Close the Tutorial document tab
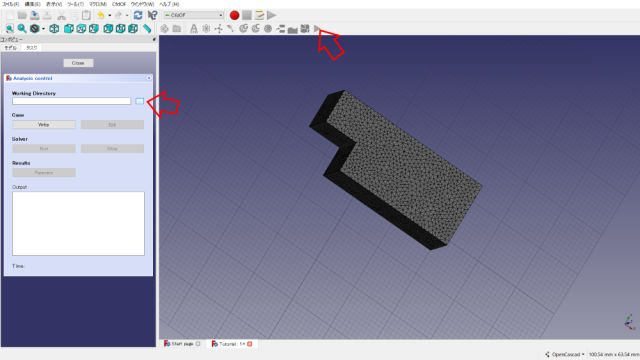Screen dimensions: 640x360 (x=249, y=344)
